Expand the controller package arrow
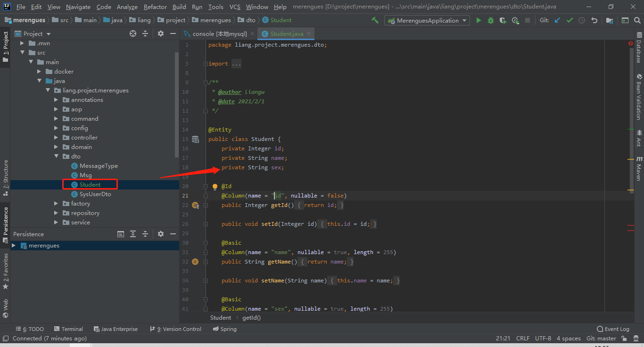This screenshot has width=644, height=347. [x=56, y=138]
